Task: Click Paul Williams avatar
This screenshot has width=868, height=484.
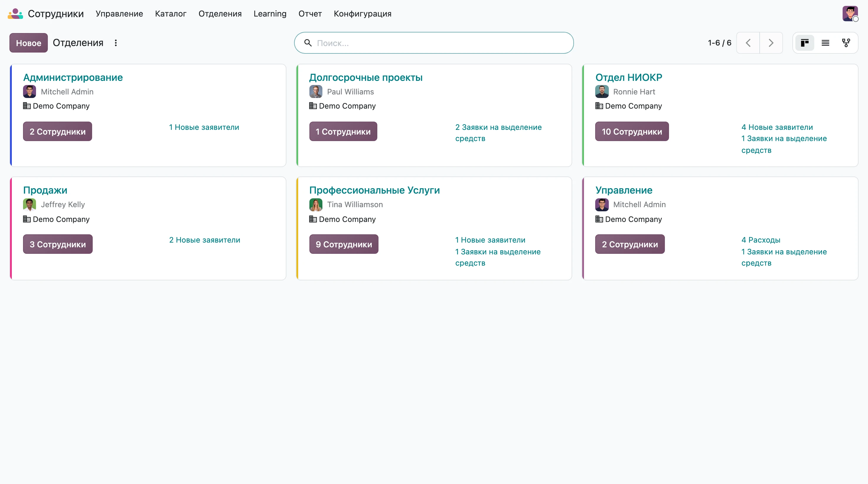Action: (x=316, y=91)
